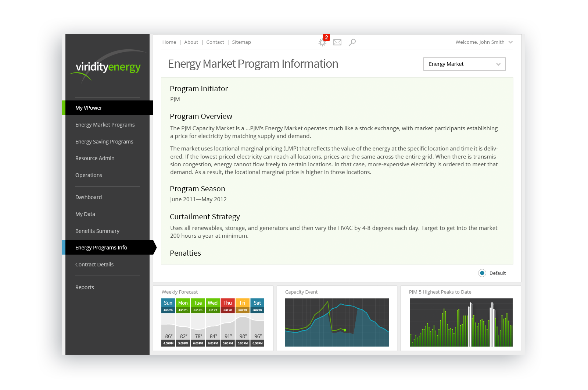Open Contract Details in sidebar
Image resolution: width=588 pixels, height=390 pixels.
tap(94, 265)
